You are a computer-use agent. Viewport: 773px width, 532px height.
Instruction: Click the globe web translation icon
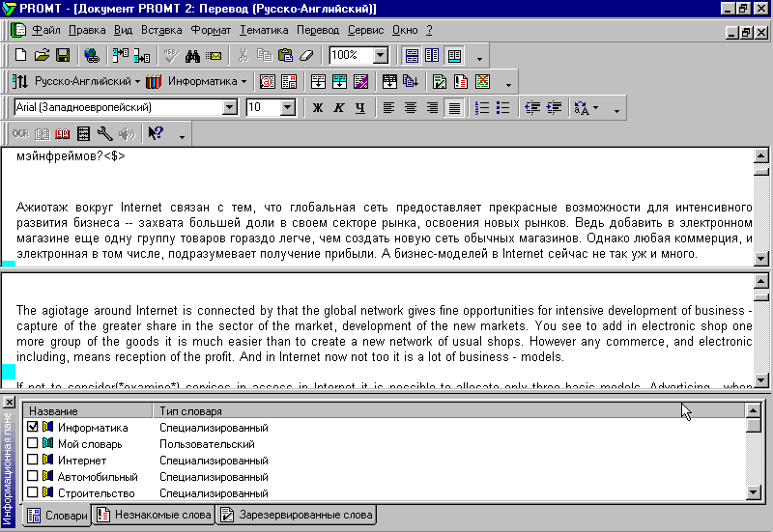pos(92,55)
